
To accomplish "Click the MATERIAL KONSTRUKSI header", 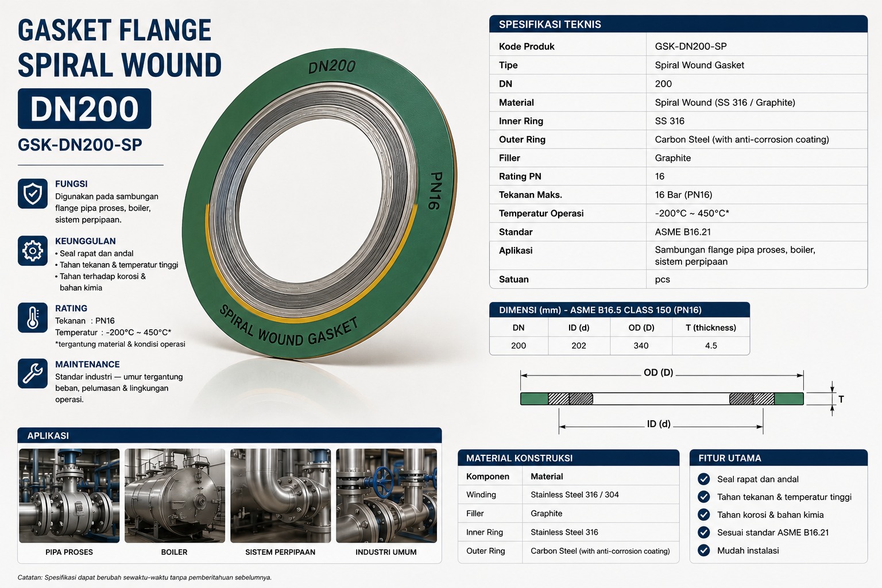I will click(x=568, y=458).
